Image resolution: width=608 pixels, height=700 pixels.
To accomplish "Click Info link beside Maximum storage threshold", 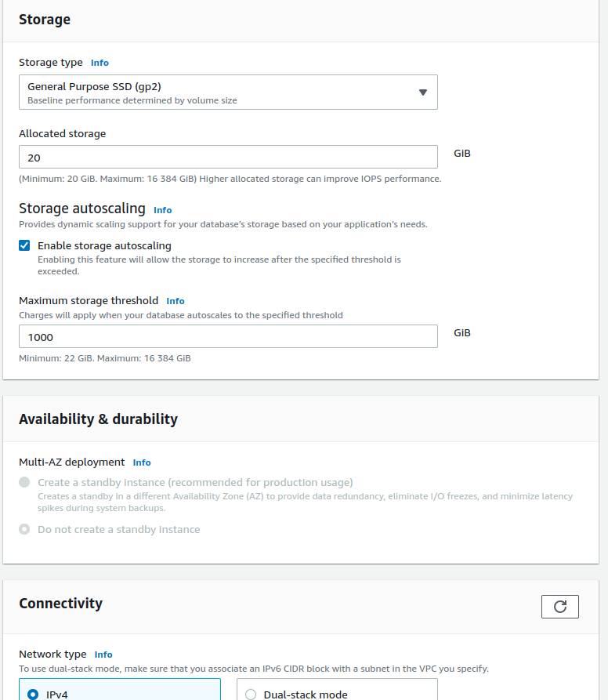I will click(175, 301).
